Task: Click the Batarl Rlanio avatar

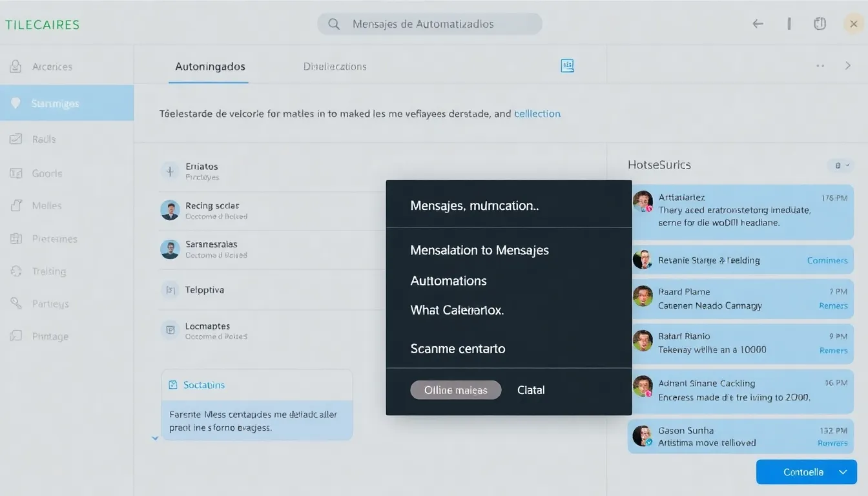Action: point(643,340)
